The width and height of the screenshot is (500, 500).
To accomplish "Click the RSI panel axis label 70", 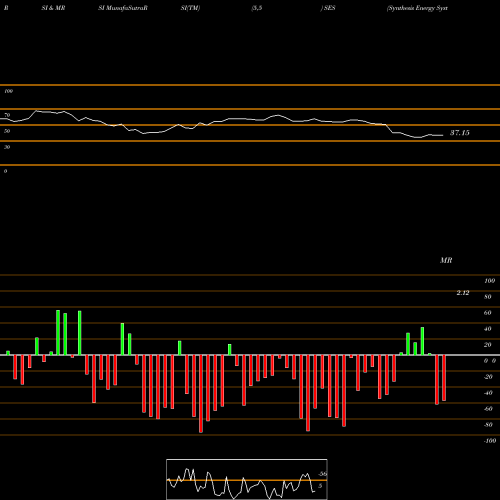I will pos(7,115).
